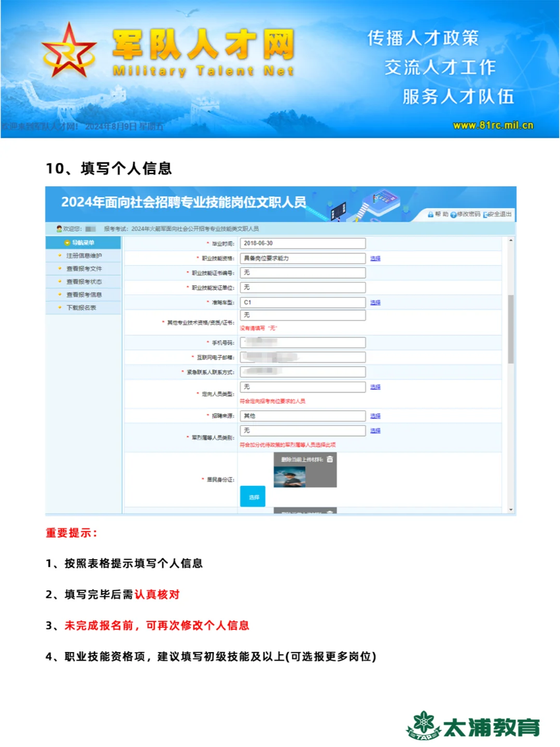Click the 重要提示 heading

pos(71,533)
